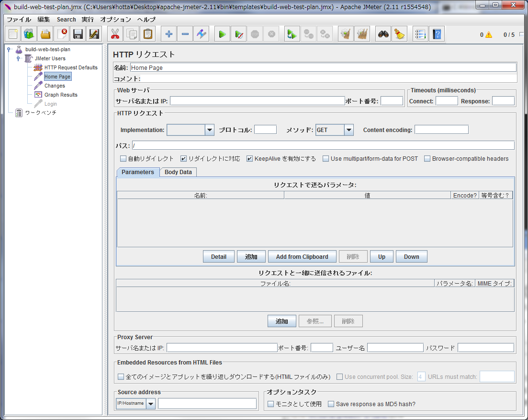Click Remote shutdown all icon
This screenshot has width=528, height=420.
pos(325,34)
